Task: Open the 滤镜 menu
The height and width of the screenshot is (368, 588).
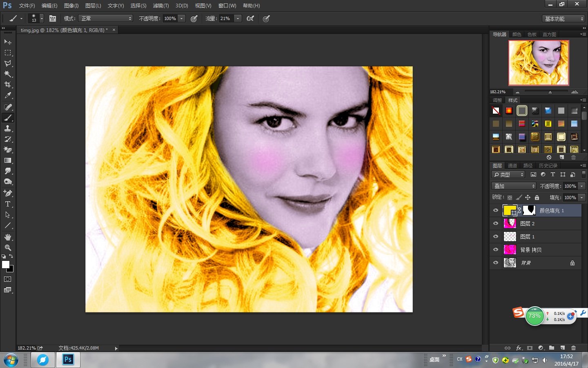Action: coord(160,6)
